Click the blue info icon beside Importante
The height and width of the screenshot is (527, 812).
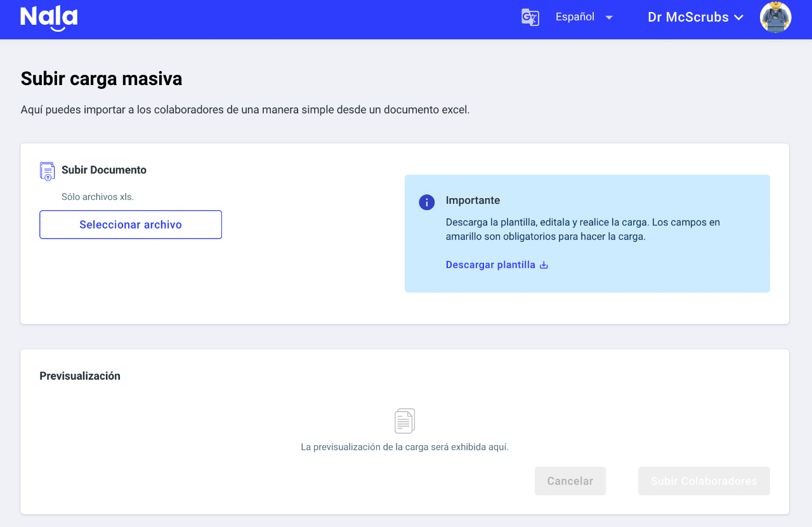tap(427, 202)
